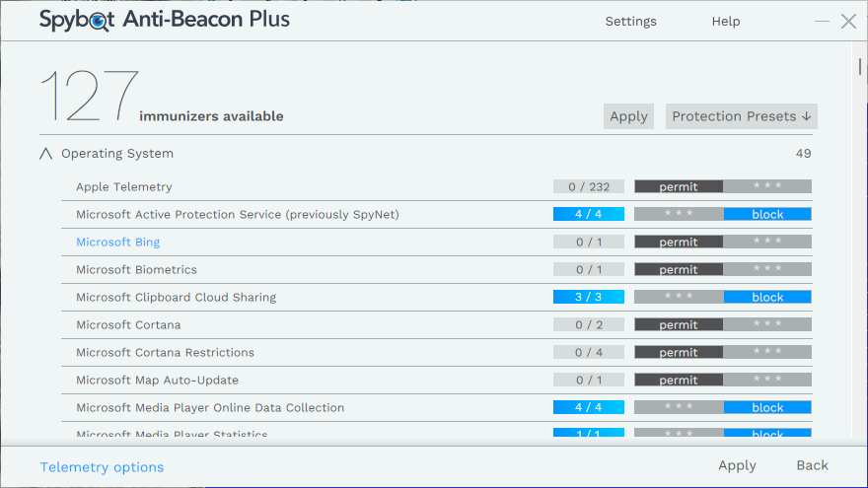Set Apple Telemetry to block
This screenshot has width=868, height=488.
click(767, 186)
